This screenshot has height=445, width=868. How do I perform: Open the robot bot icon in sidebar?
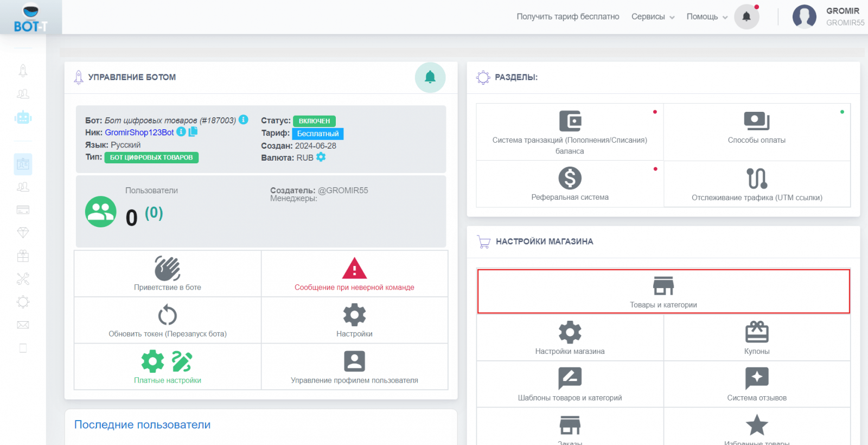click(23, 117)
